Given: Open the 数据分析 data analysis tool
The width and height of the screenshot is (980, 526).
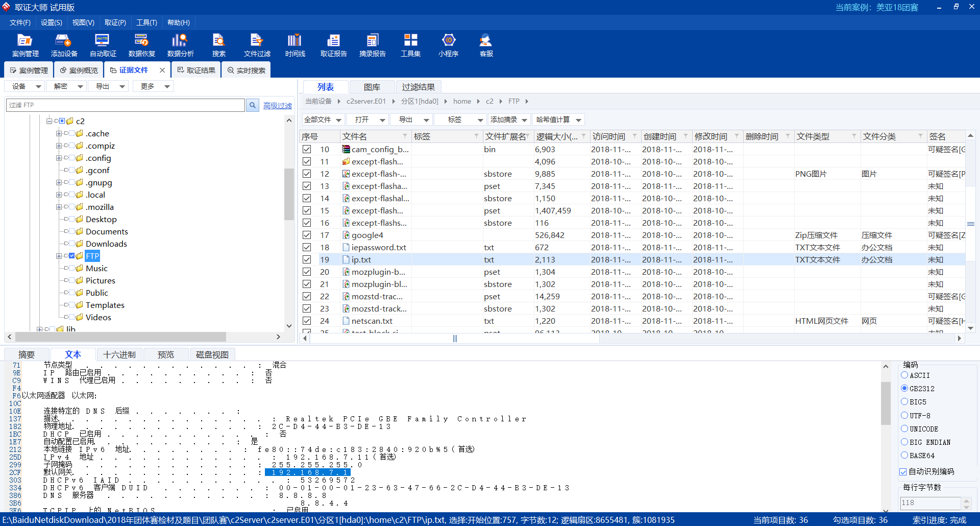Looking at the screenshot, I should 180,45.
